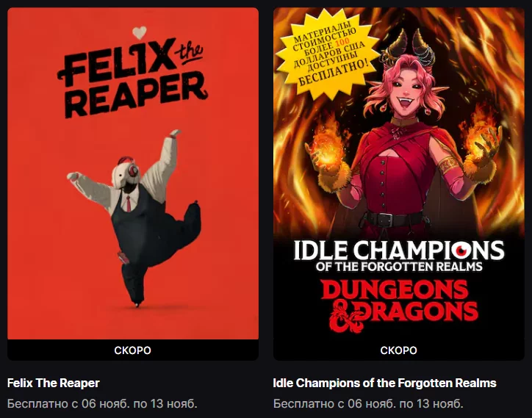Click the red eye in the CHAMPIONS letter O
The height and width of the screenshot is (418, 532).
tap(461, 250)
